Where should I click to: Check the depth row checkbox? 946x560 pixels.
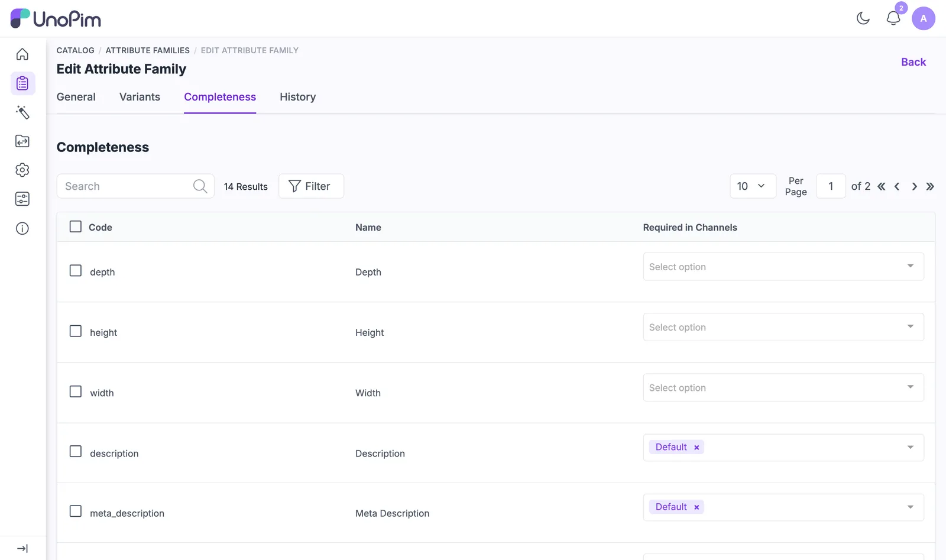click(76, 271)
